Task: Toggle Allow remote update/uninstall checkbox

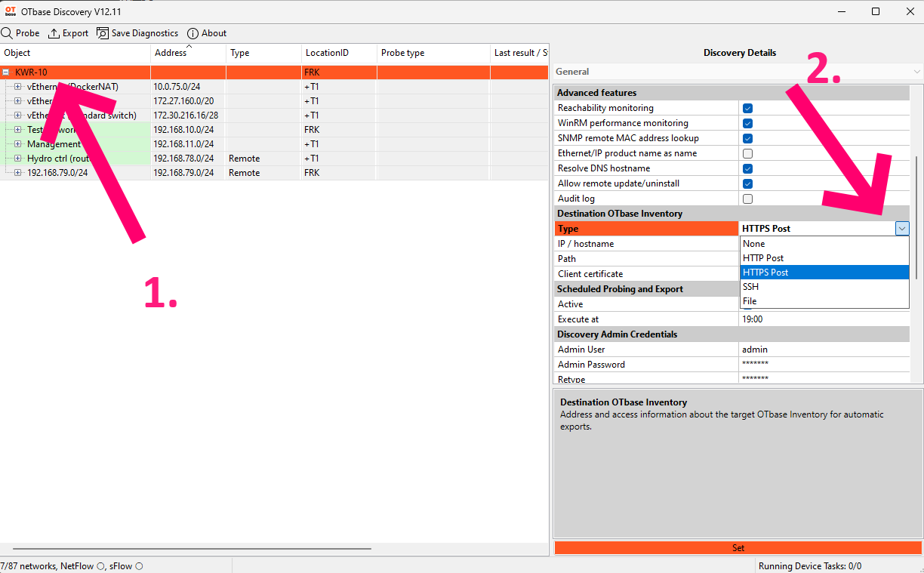Action: 747,183
